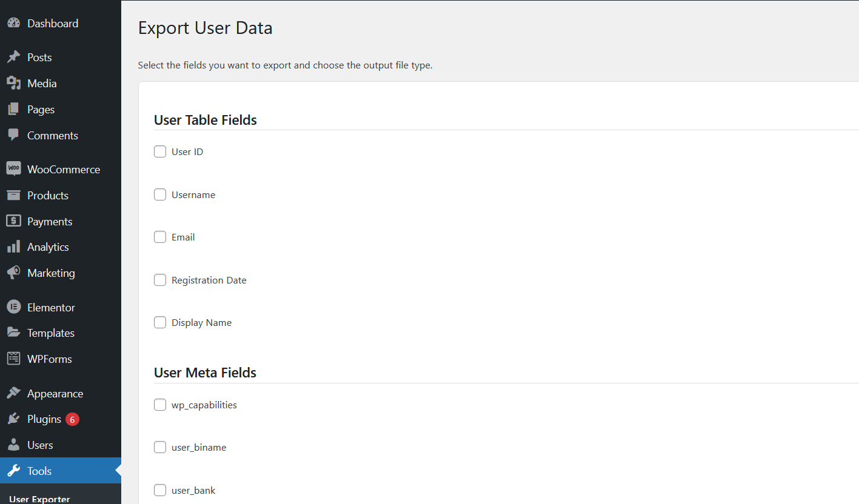
Task: Open the Products menu item
Action: (47, 196)
